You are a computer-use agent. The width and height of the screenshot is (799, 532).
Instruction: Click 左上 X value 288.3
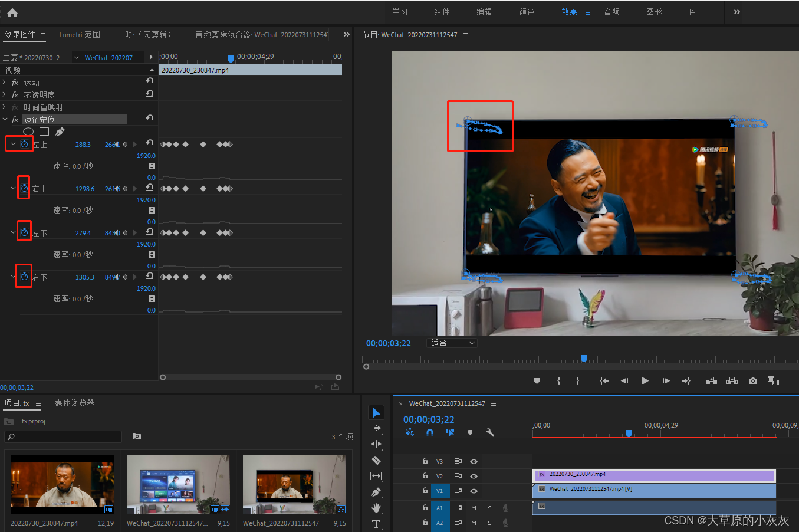(83, 145)
